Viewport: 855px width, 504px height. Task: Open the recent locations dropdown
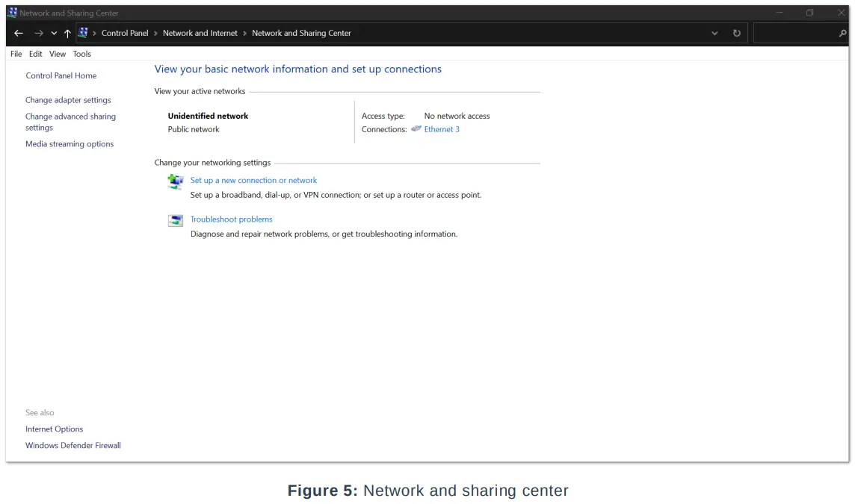click(x=54, y=33)
